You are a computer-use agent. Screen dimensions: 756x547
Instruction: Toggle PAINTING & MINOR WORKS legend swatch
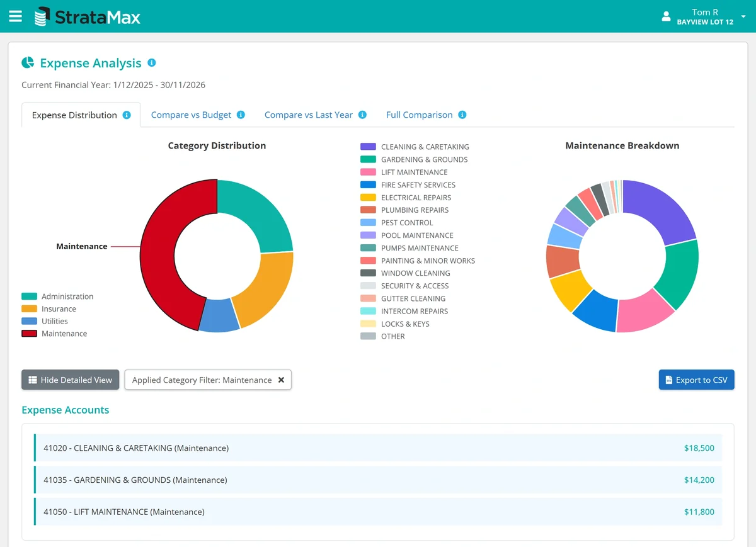369,261
